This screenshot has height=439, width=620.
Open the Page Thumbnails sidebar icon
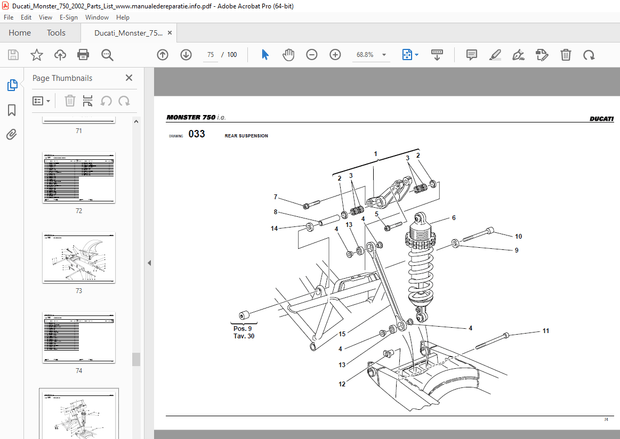[x=12, y=85]
